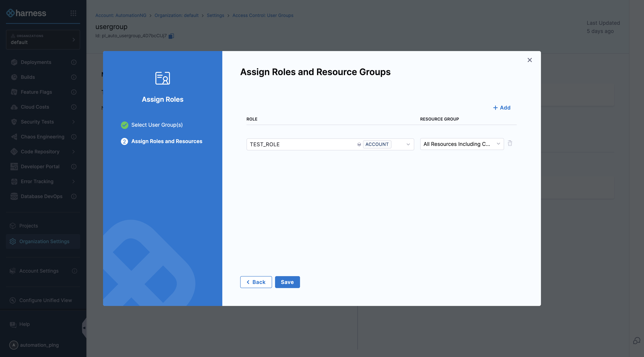This screenshot has height=357, width=644.
Task: Expand the Security Tests menu
Action: coord(73,122)
